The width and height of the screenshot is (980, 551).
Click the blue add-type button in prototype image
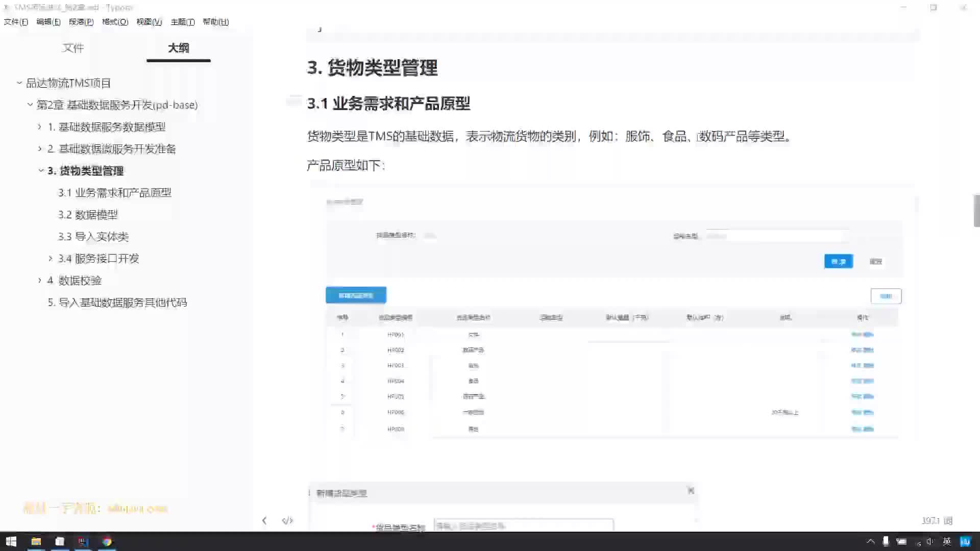pyautogui.click(x=356, y=295)
